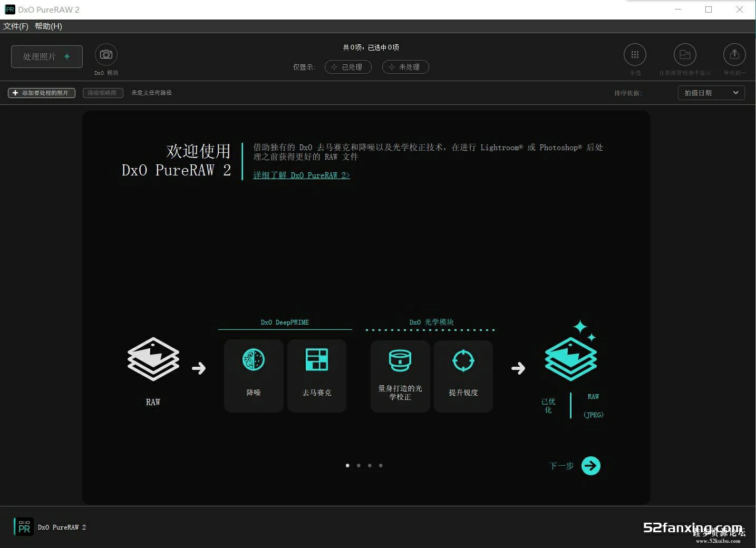Select the third carousel page dot
The height and width of the screenshot is (548, 756).
click(370, 465)
